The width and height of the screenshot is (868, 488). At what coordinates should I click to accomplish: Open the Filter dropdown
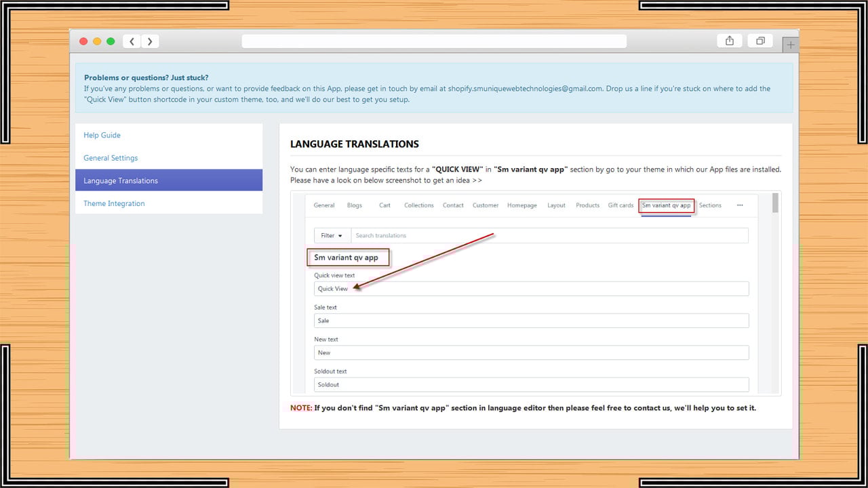pyautogui.click(x=332, y=235)
